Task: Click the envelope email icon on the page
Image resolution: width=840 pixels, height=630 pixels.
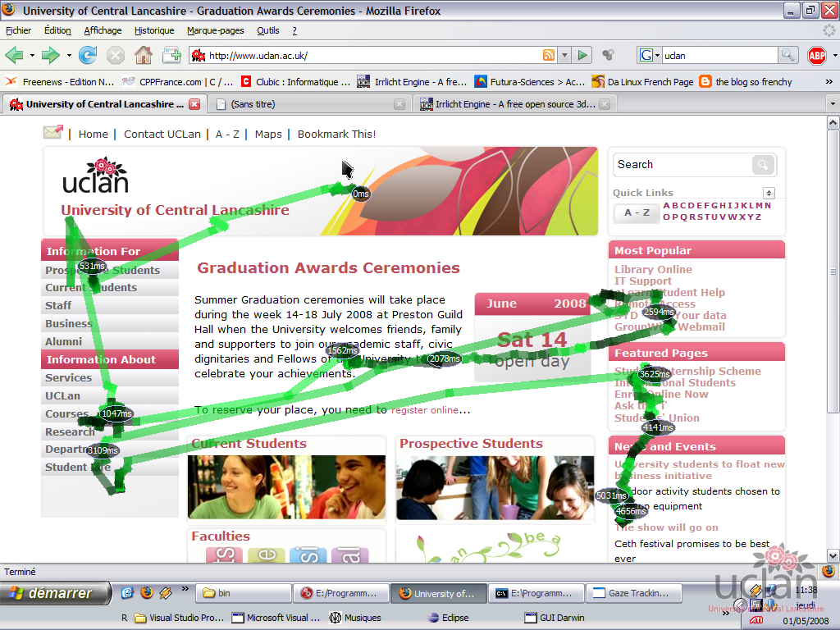Action: [x=53, y=132]
